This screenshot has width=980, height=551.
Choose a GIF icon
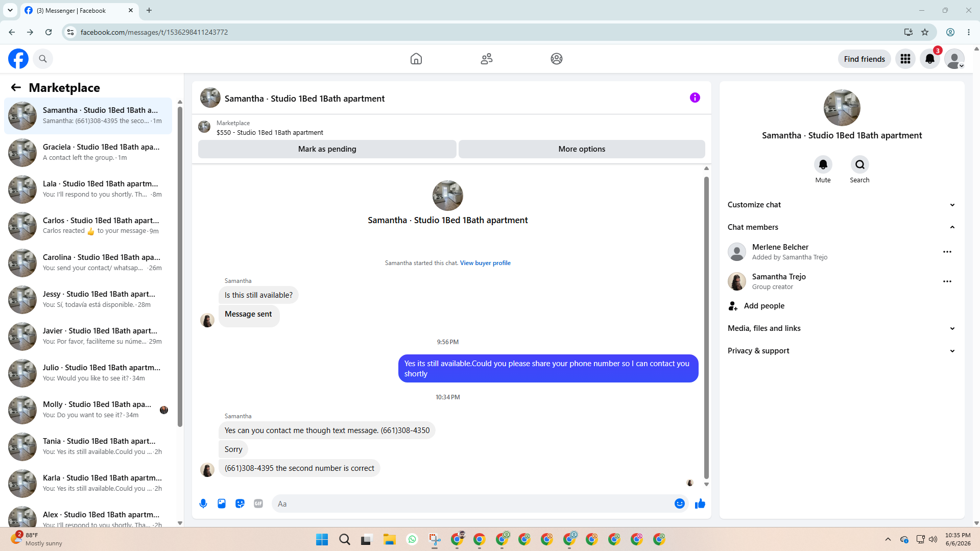(258, 504)
